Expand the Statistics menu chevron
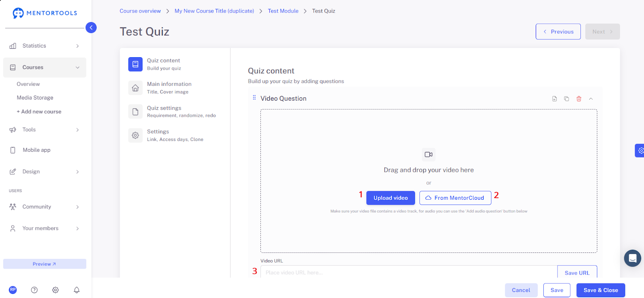 77,46
